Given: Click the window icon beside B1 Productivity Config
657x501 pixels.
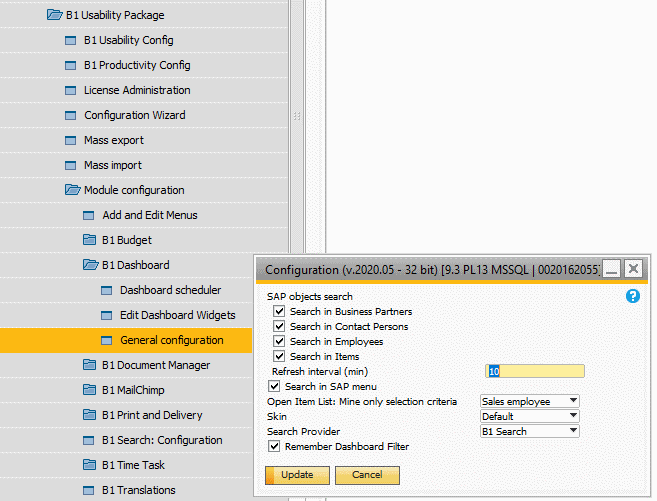Looking at the screenshot, I should [70, 66].
